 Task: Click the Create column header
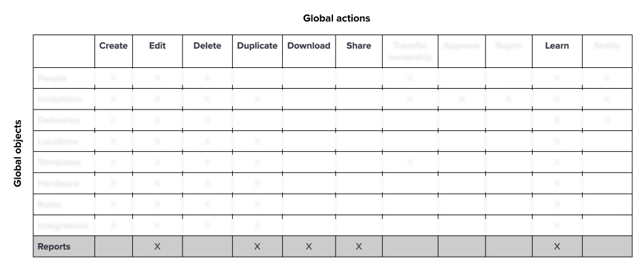(x=113, y=46)
